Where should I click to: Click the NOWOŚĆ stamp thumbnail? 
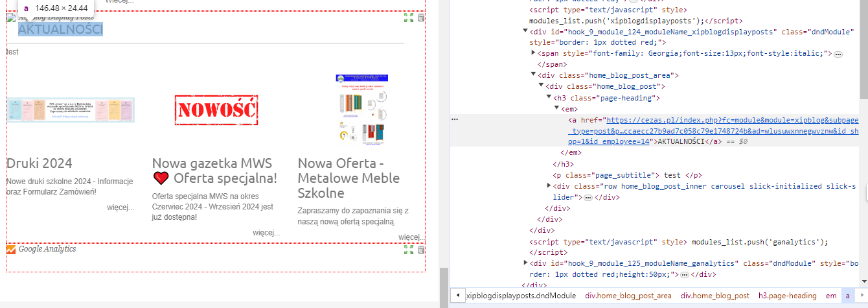216,109
